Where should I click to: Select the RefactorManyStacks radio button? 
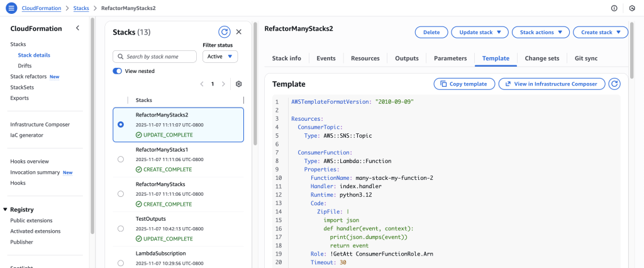121,194
